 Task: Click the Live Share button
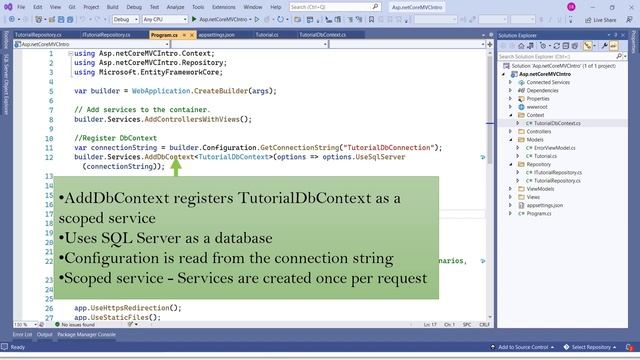pos(600,20)
